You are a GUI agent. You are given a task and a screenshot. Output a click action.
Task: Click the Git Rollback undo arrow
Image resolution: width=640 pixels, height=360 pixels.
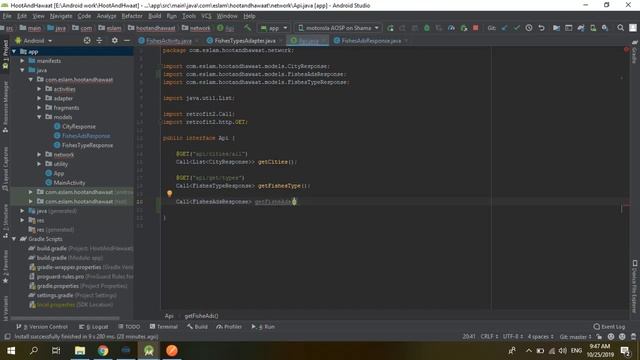(541, 28)
